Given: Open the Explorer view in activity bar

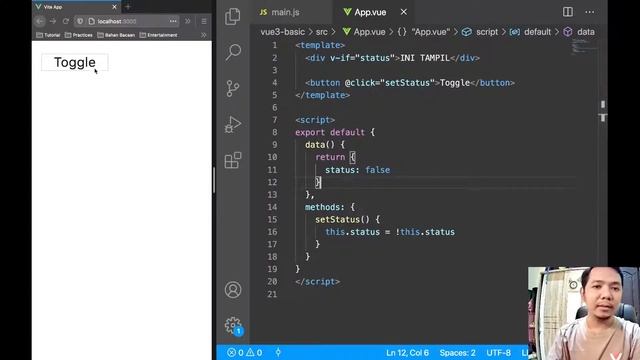Looking at the screenshot, I should pos(233,16).
